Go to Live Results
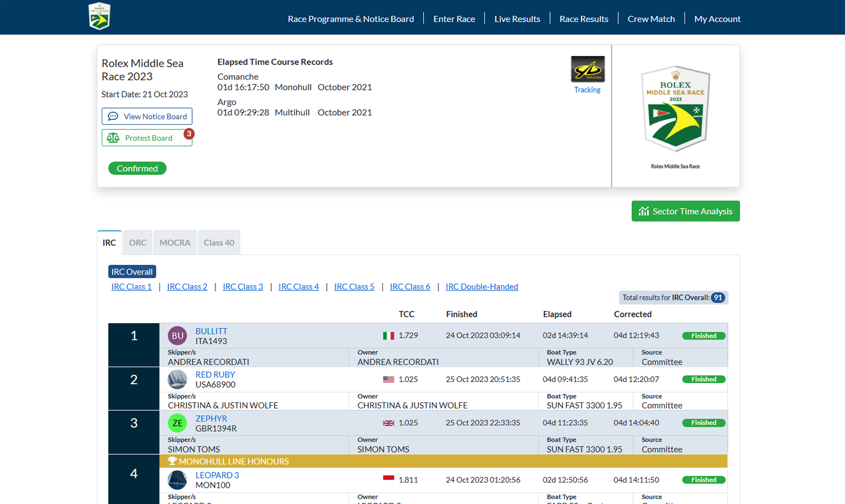This screenshot has height=504, width=845. [517, 19]
